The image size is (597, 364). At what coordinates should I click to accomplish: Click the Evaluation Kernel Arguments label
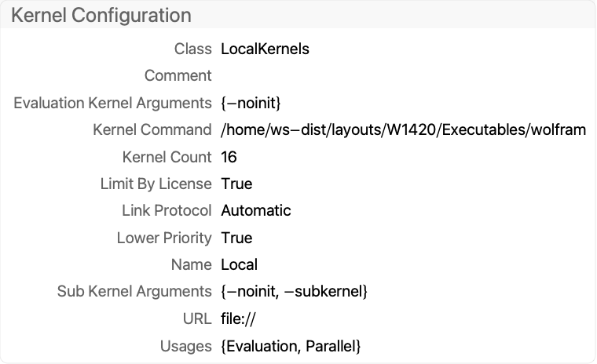click(x=113, y=103)
